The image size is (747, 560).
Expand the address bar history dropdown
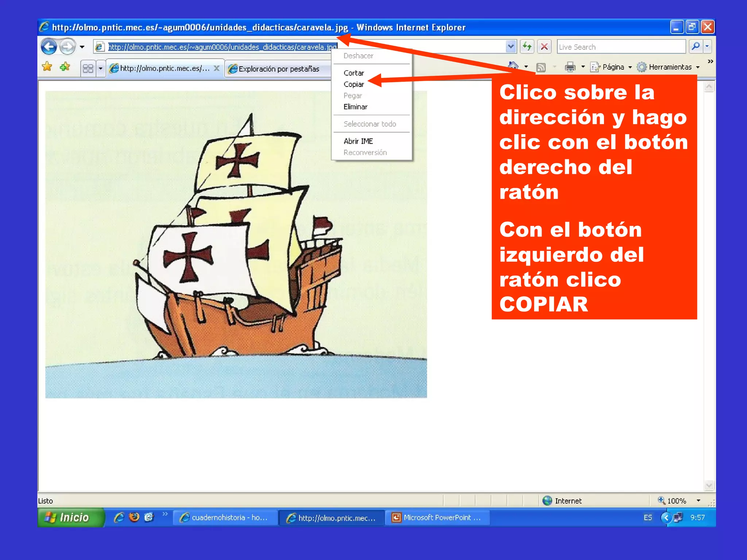pos(511,47)
